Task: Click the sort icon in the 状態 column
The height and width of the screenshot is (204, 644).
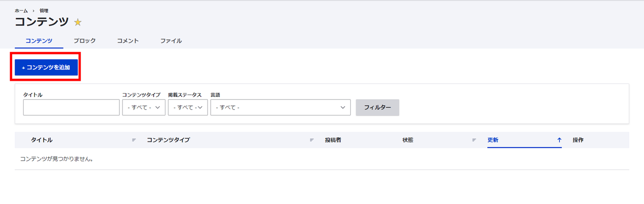Action: (x=474, y=140)
